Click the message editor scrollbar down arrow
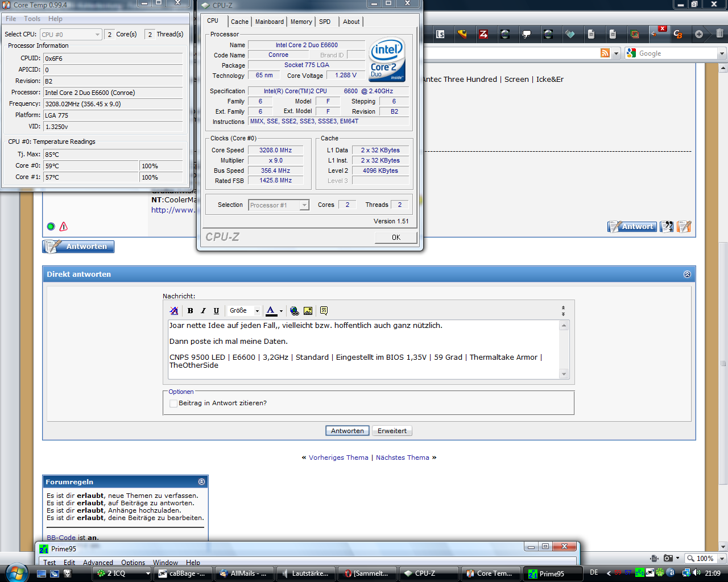This screenshot has width=728, height=582. pos(564,374)
